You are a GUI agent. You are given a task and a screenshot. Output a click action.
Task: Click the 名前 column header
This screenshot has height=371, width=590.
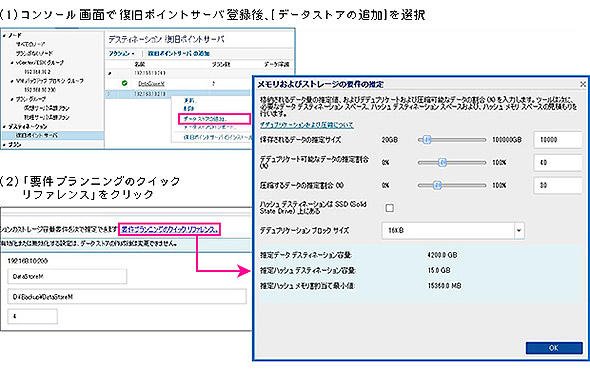point(140,64)
